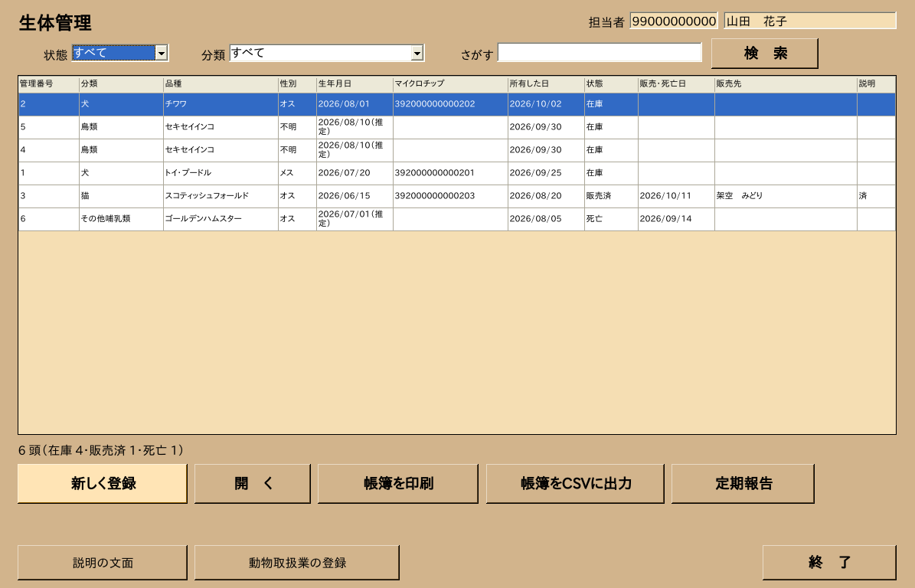Click the 終了 button
This screenshot has height=588, width=915.
coord(829,562)
